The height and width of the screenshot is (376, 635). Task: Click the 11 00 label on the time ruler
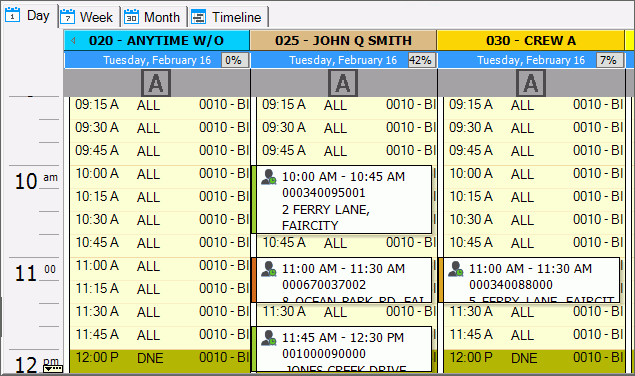(x=36, y=273)
